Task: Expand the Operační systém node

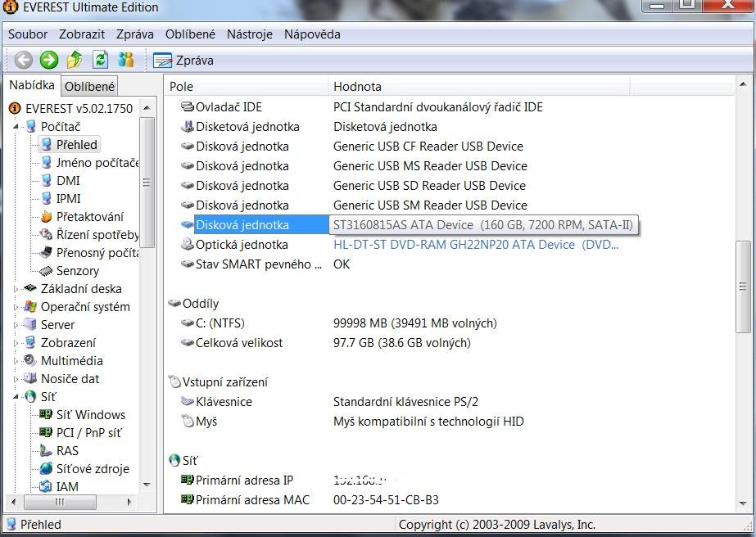Action: pyautogui.click(x=16, y=307)
